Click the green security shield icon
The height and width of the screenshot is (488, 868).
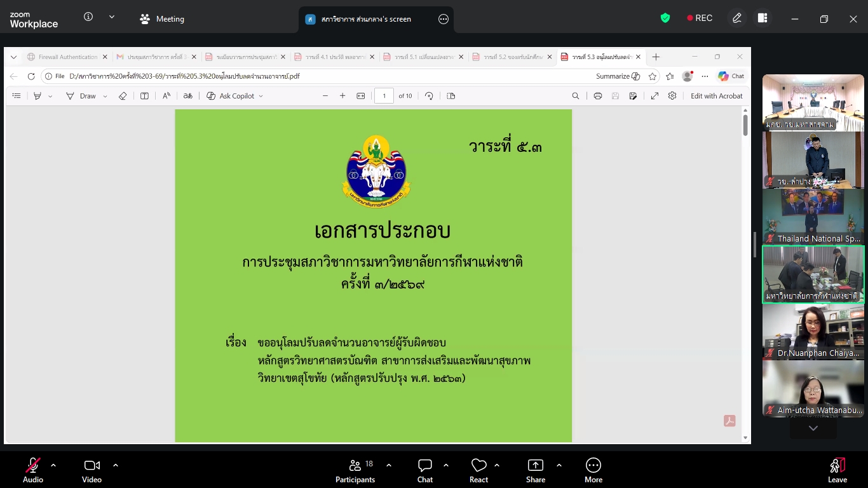[665, 18]
